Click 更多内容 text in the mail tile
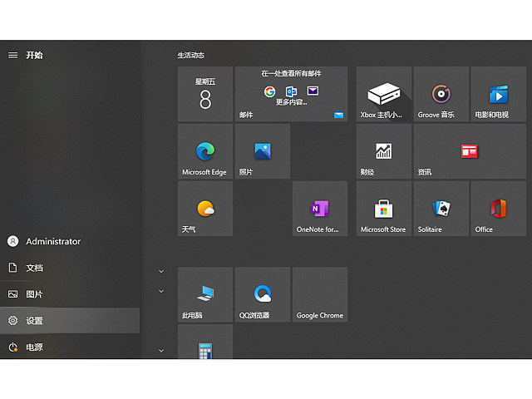 (291, 101)
